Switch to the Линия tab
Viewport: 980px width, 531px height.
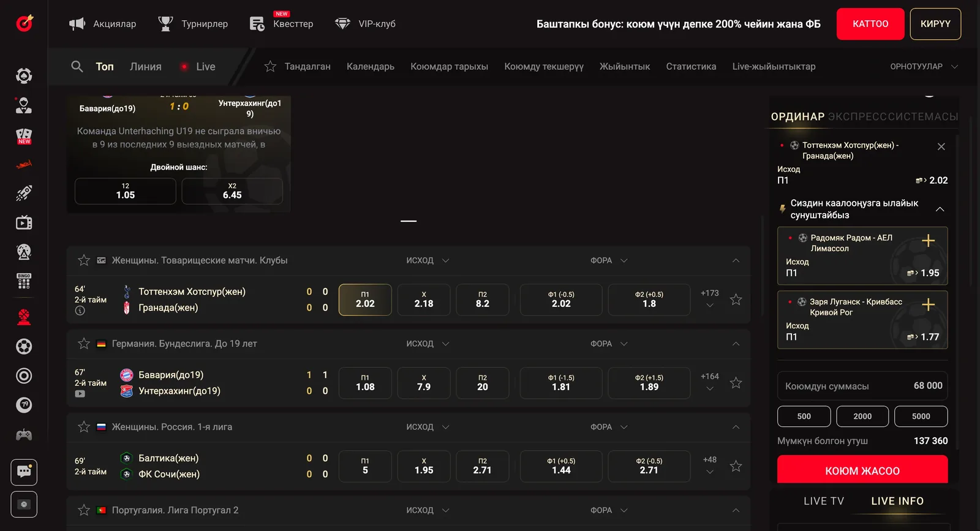pyautogui.click(x=146, y=66)
